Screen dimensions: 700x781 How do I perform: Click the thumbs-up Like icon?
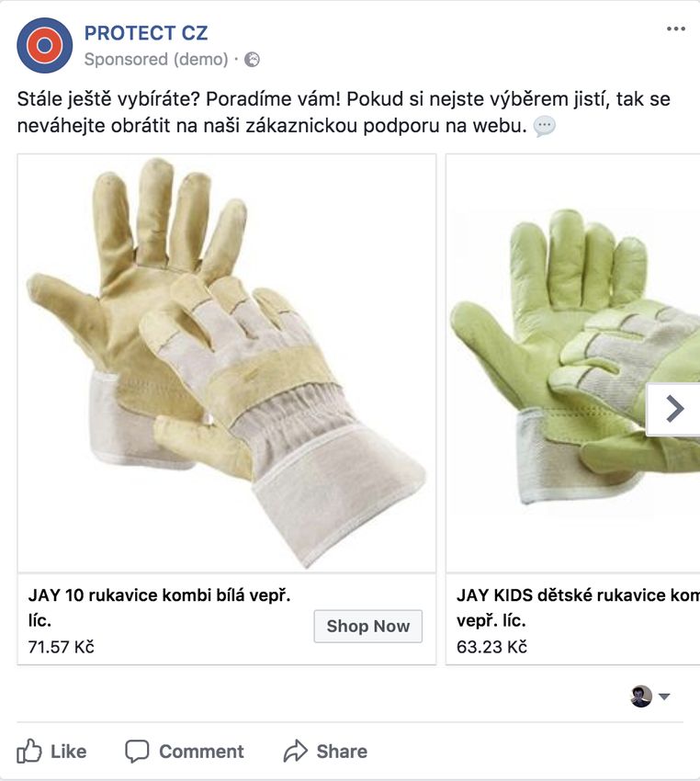28,751
